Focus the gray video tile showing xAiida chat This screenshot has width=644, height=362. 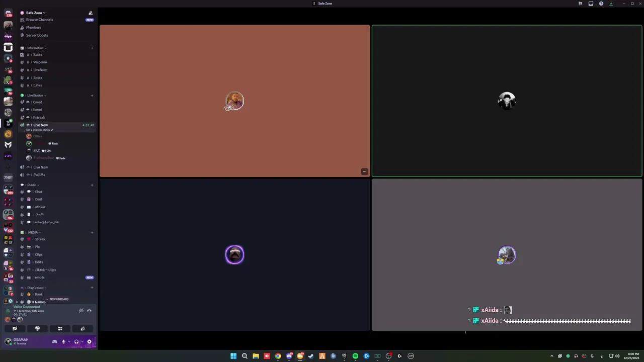tap(507, 255)
